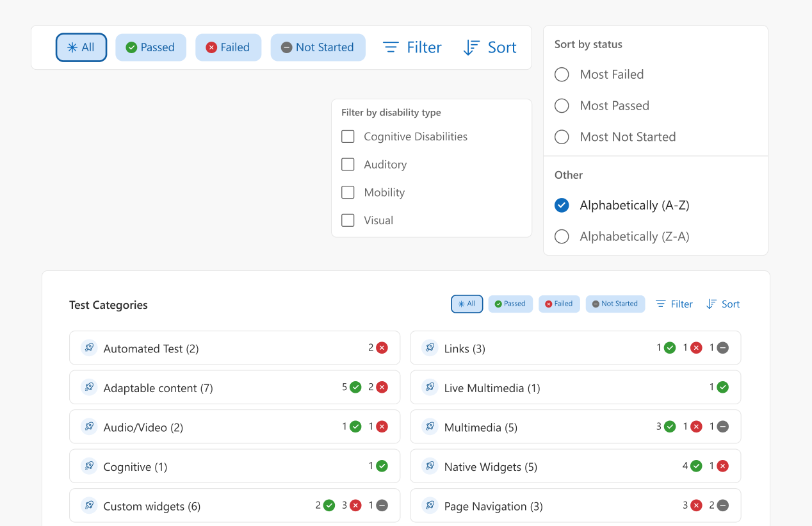The width and height of the screenshot is (812, 526).
Task: Check the Visual checkbox
Action: (348, 220)
